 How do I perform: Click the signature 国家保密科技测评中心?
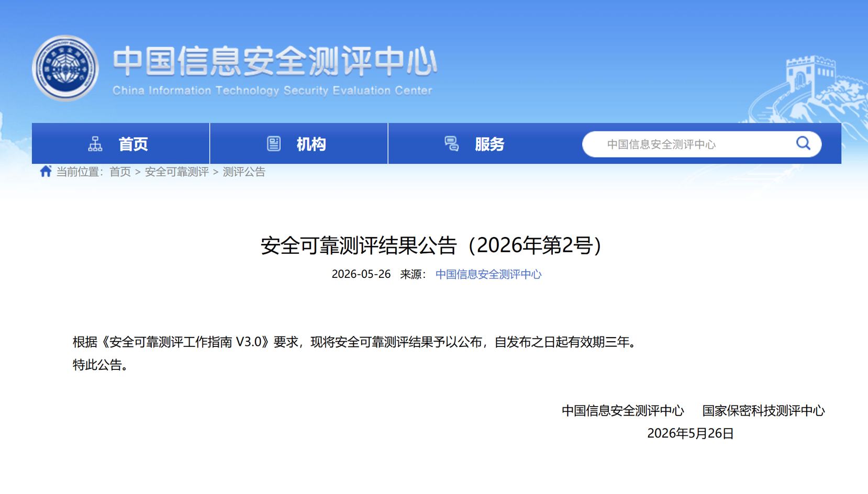point(763,411)
